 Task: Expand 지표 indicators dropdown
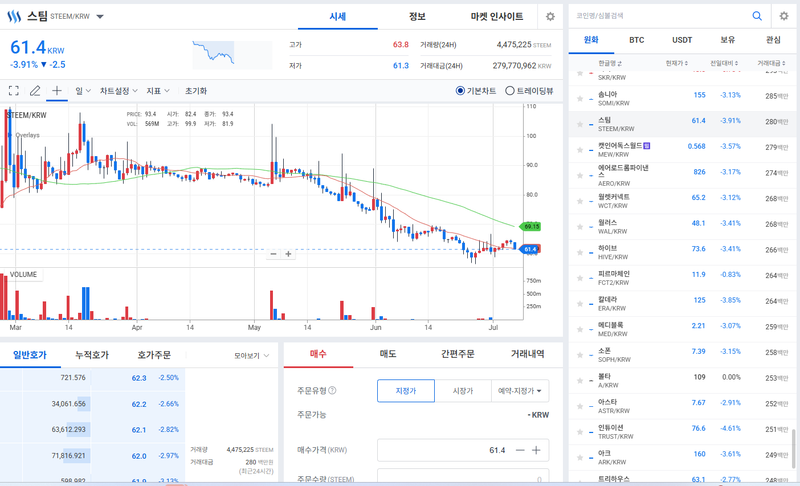[x=158, y=91]
